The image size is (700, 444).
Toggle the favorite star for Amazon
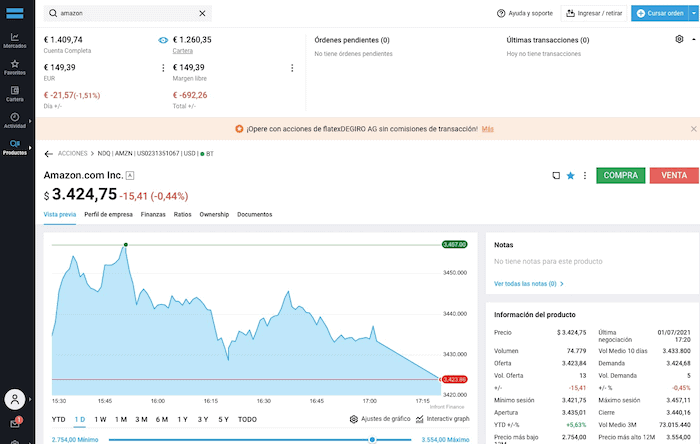click(x=571, y=175)
